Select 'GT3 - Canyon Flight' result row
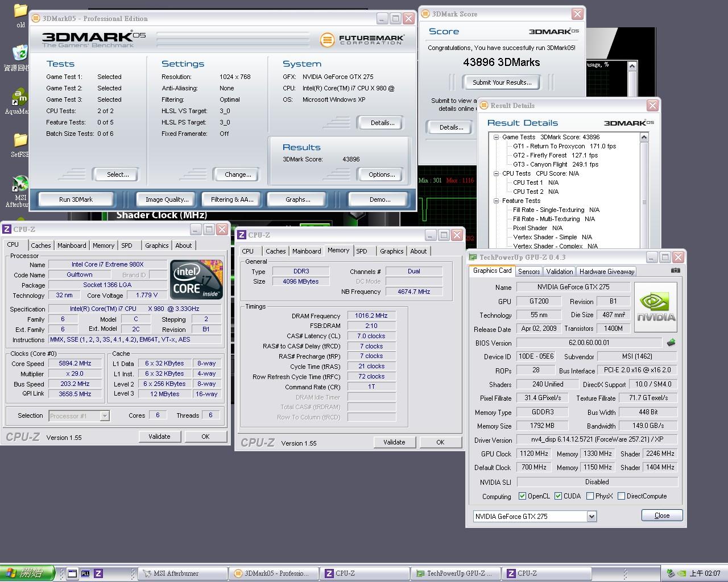 [x=556, y=164]
